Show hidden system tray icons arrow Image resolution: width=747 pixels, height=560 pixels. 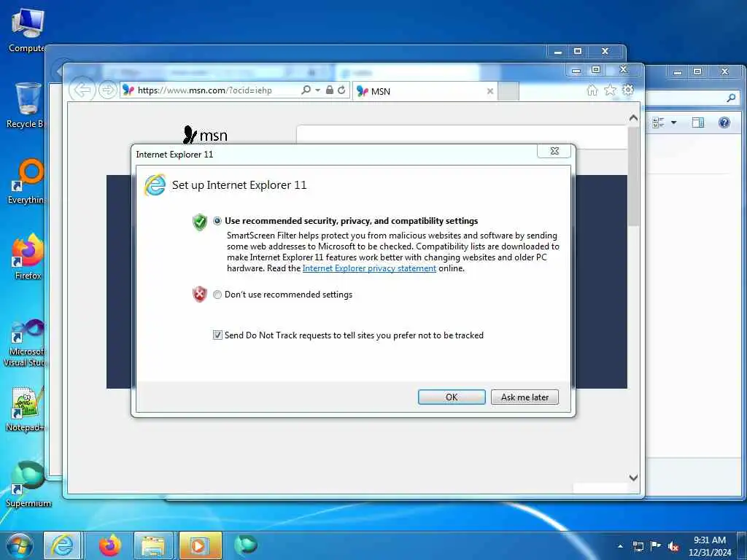coord(620,546)
